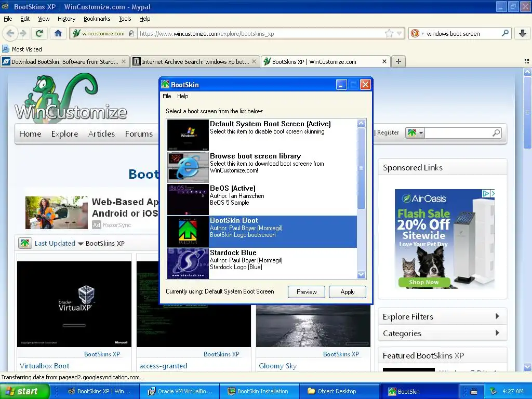The height and width of the screenshot is (399, 532).
Task: Close the Download BootSkin tab
Action: (124, 61)
